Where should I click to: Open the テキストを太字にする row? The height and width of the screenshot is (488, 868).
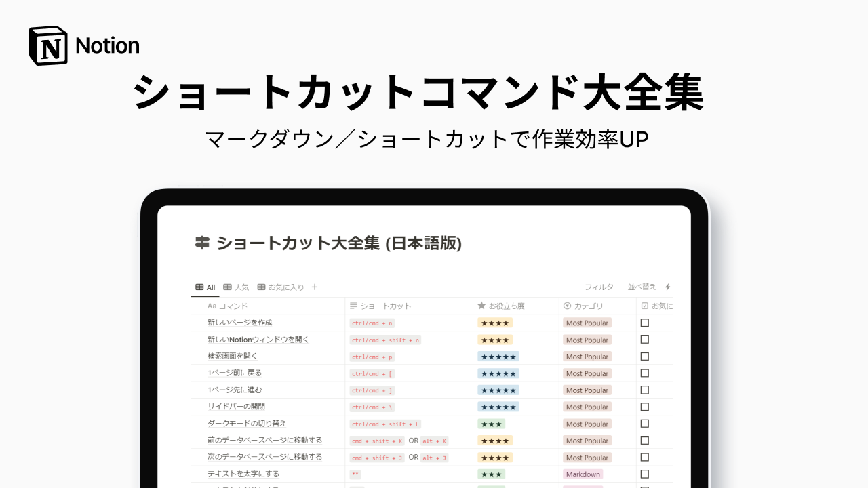(243, 474)
